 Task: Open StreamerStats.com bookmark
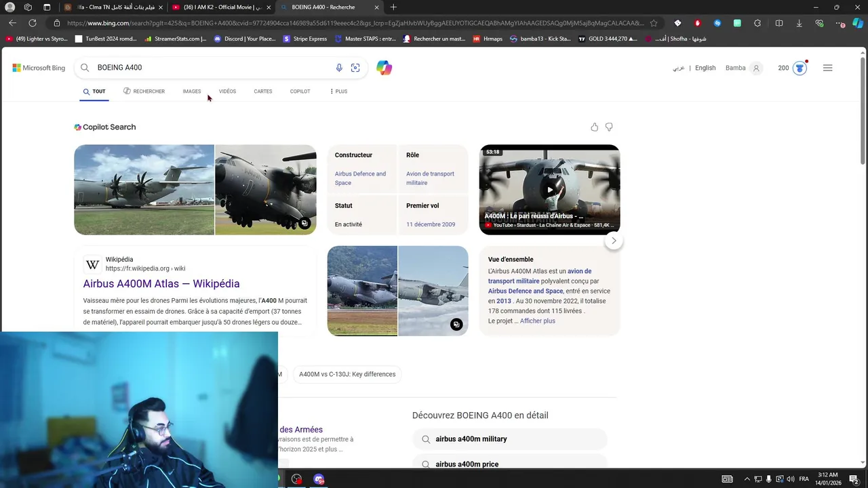coord(175,39)
